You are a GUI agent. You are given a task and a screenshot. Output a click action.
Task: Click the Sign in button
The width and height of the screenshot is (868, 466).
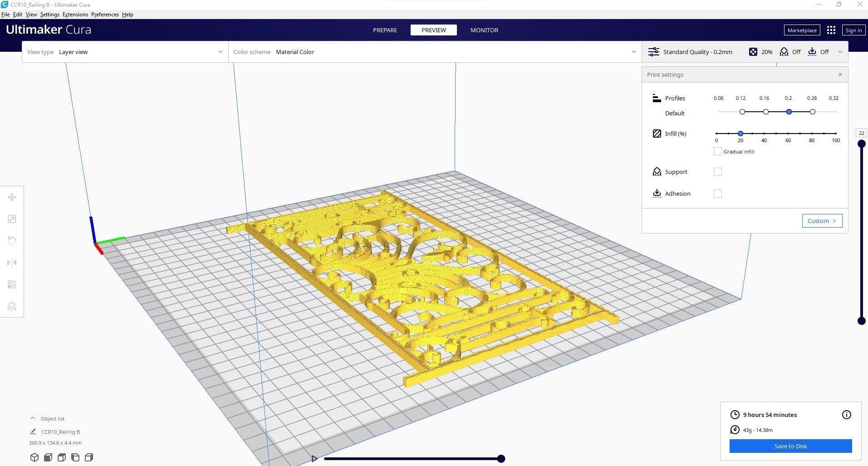pos(853,30)
